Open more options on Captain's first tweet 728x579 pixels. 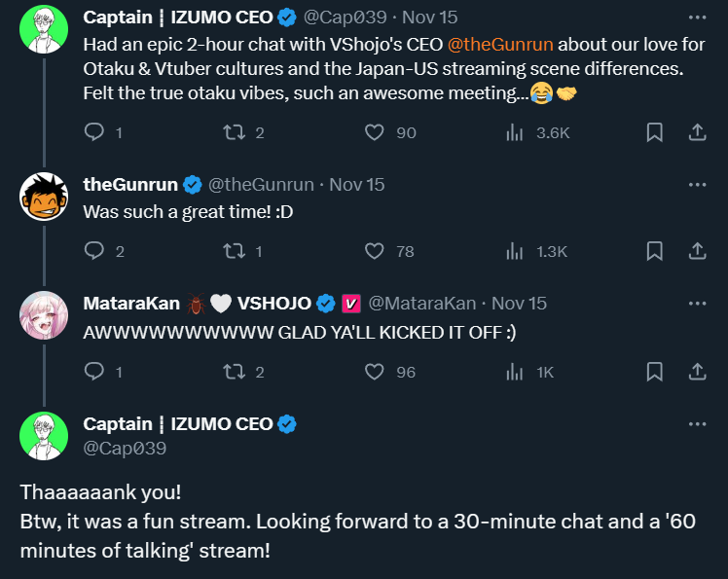click(x=697, y=18)
